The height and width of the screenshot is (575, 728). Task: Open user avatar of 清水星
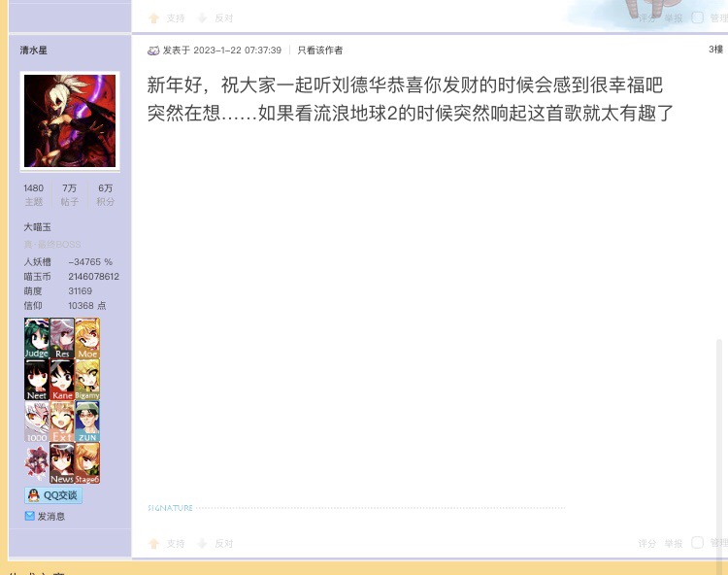coord(70,121)
